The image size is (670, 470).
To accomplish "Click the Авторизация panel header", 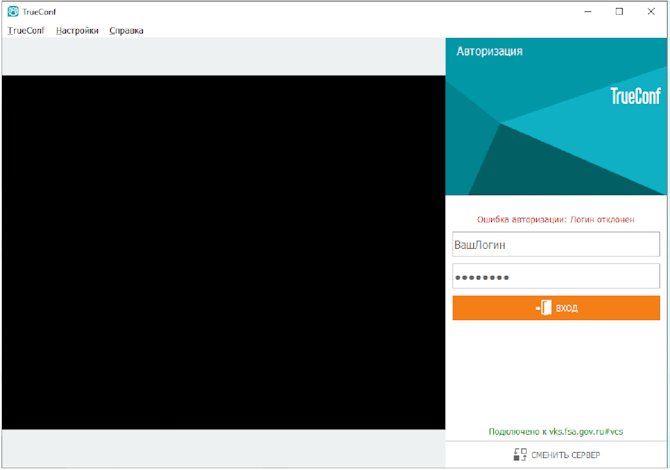I will click(489, 51).
